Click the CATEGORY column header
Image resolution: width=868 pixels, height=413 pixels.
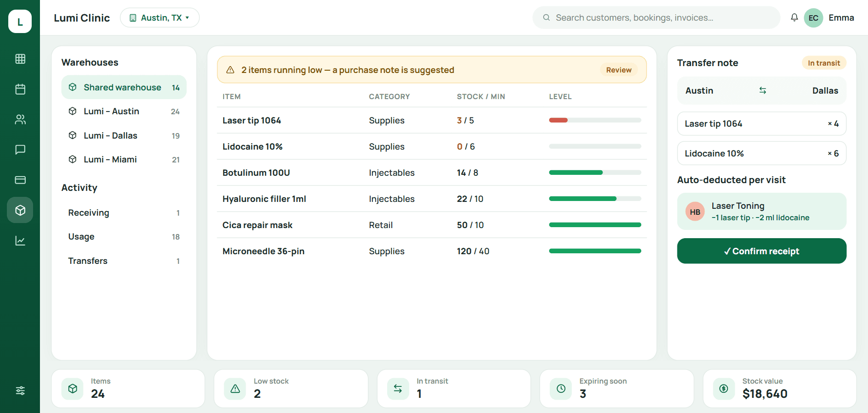(x=389, y=96)
